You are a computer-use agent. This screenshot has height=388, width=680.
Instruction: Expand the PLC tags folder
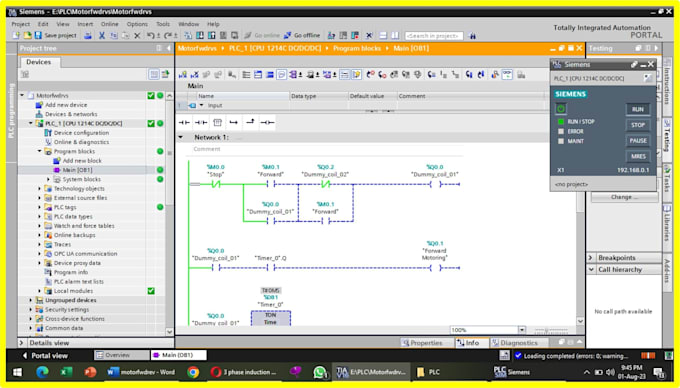click(x=39, y=207)
